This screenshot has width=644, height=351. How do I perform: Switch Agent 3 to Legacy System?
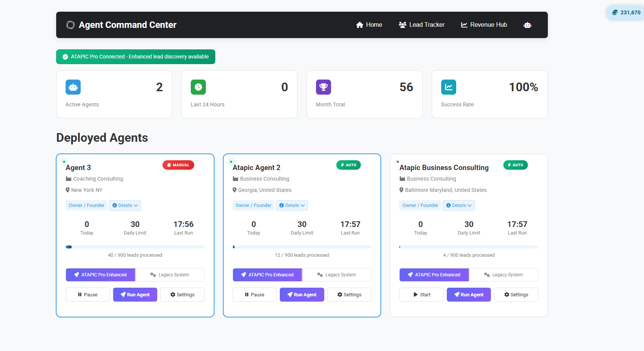coord(170,275)
